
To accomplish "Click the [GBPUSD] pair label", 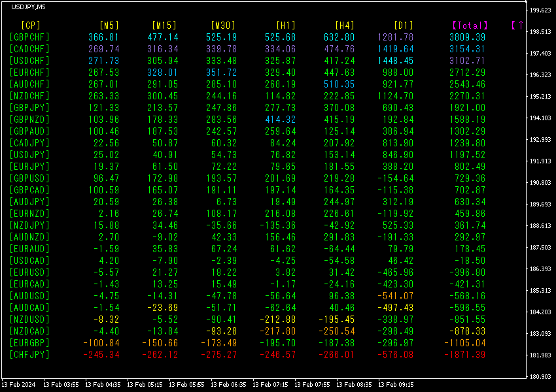I will coord(29,178).
